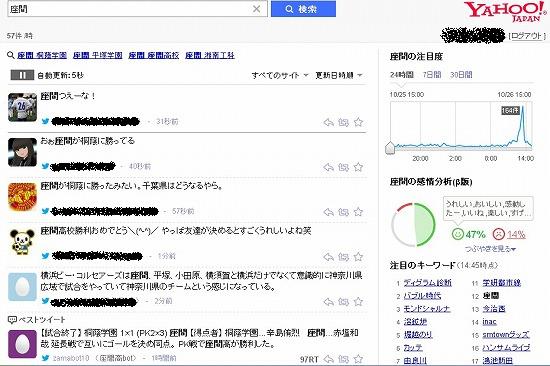Star the 【試合終了】 best tweet
Screen dimensions: 550x366
point(358,359)
